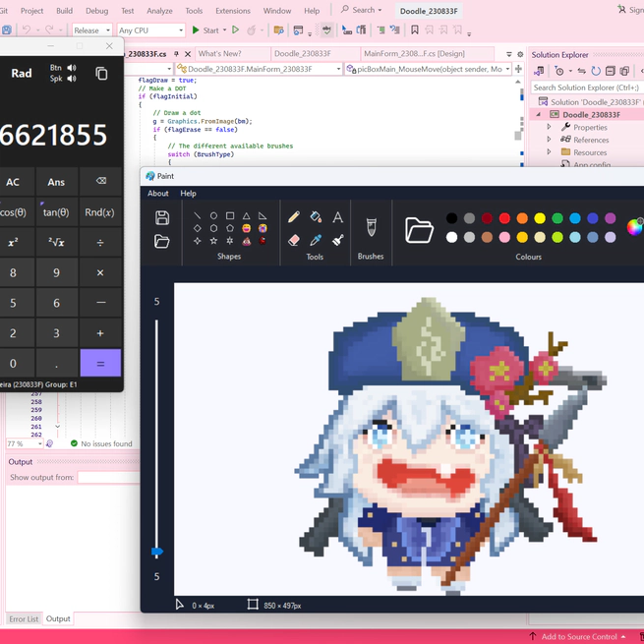Toggle the Spk sound speaker in calculator
This screenshot has height=644, width=644.
[72, 79]
